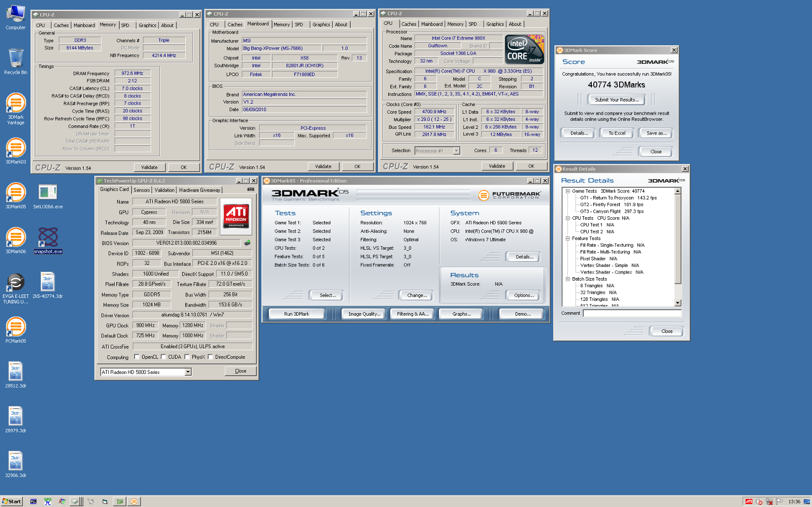
Task: Click the Select button under Tests
Action: click(x=328, y=295)
